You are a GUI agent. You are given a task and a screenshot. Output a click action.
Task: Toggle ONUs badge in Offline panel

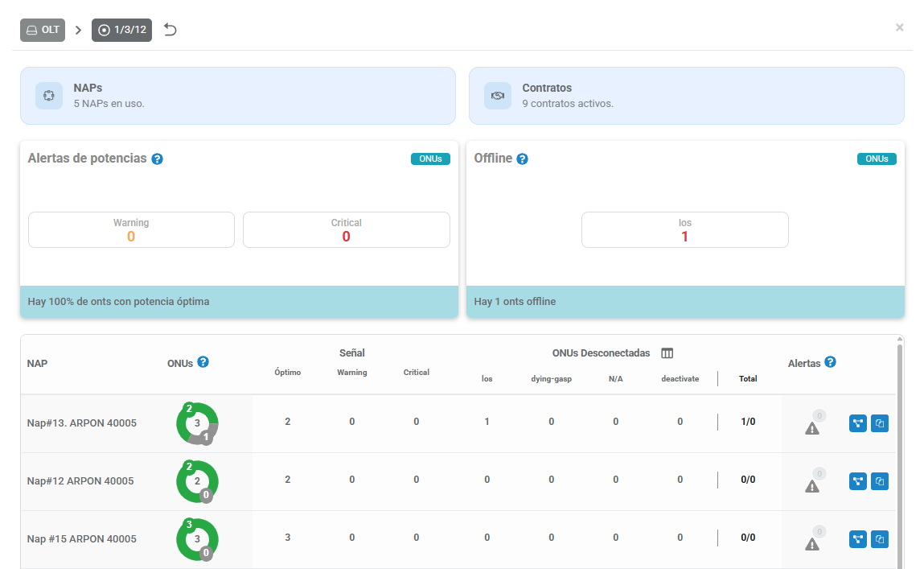point(877,159)
